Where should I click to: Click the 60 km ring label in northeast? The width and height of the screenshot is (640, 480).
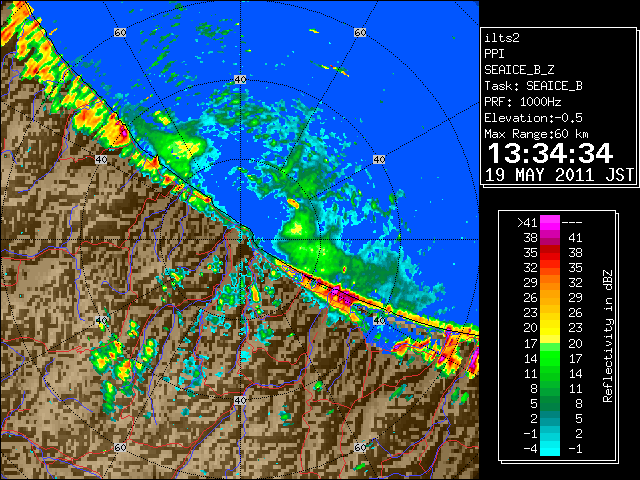coord(360,32)
